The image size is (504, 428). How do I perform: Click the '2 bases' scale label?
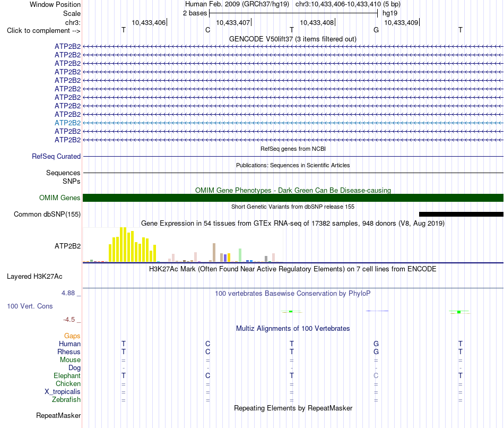195,13
